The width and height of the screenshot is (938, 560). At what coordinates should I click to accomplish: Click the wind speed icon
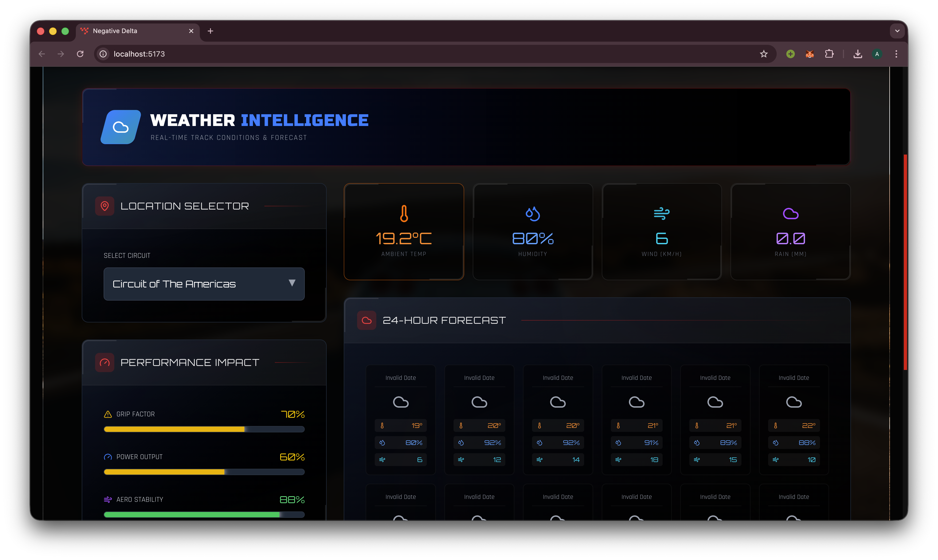[661, 213]
